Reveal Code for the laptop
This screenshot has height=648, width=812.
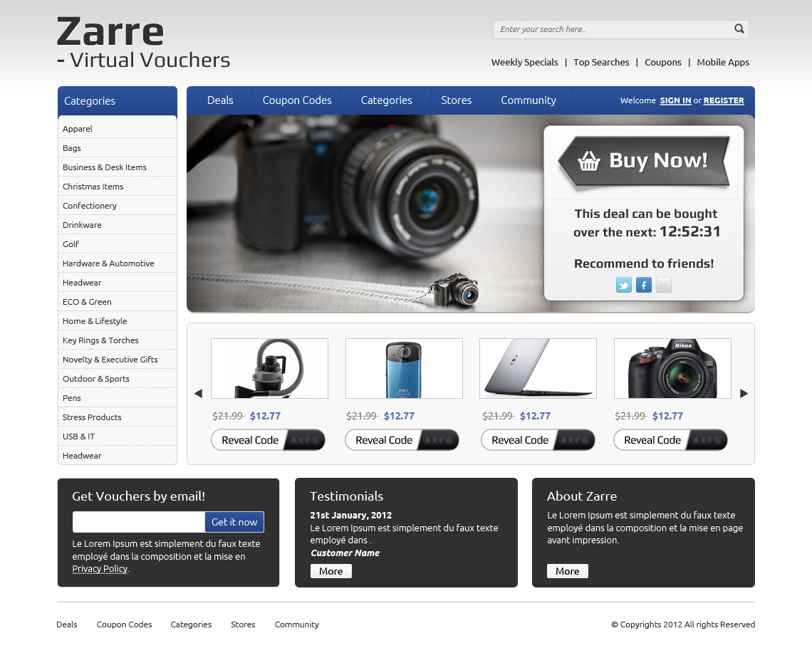[x=538, y=440]
